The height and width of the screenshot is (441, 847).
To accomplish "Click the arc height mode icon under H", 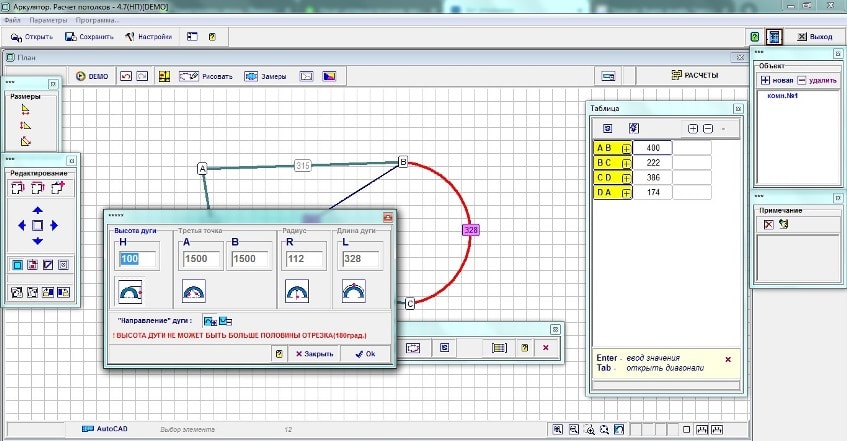I will [131, 291].
